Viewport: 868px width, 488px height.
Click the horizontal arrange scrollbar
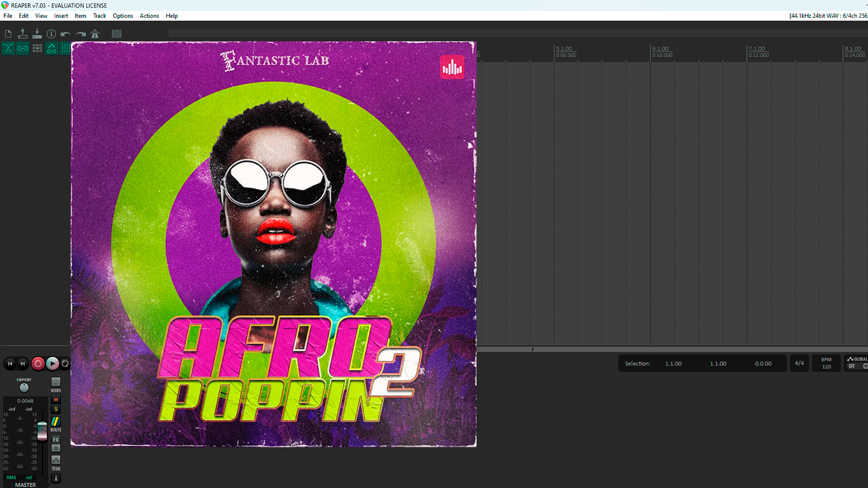pos(672,349)
